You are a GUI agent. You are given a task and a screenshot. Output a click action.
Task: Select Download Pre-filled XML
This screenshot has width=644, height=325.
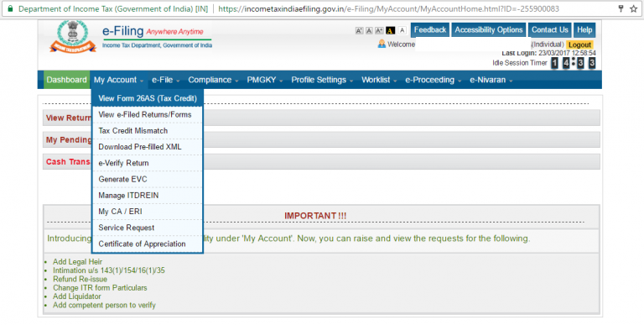pyautogui.click(x=148, y=147)
